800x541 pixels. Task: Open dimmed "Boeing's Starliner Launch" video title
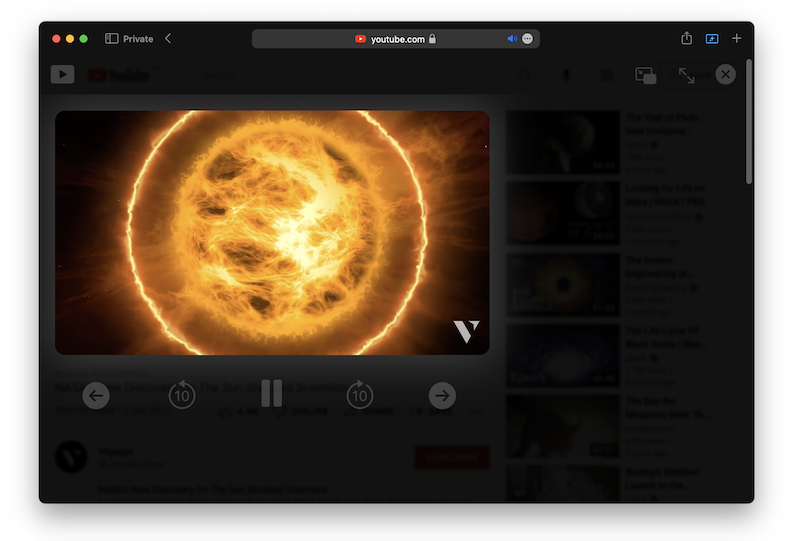(x=662, y=478)
